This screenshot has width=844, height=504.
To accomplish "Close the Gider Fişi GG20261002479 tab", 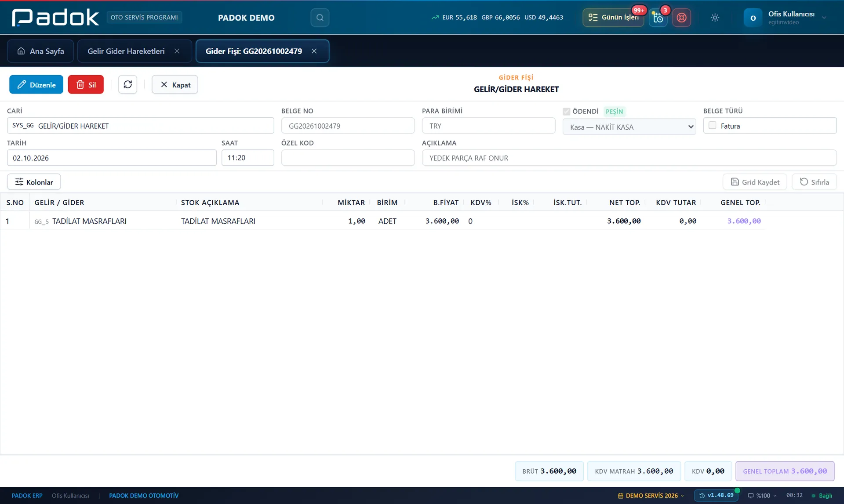I will tap(314, 51).
